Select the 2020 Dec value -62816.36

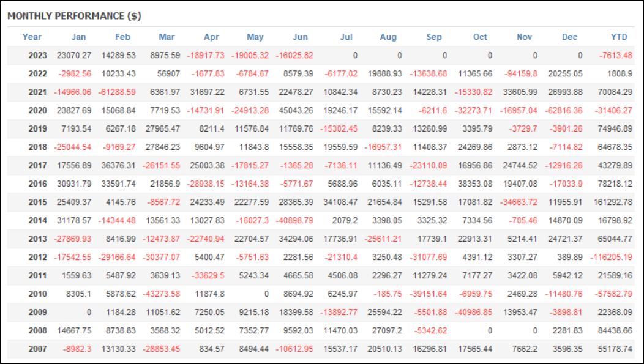pyautogui.click(x=563, y=110)
